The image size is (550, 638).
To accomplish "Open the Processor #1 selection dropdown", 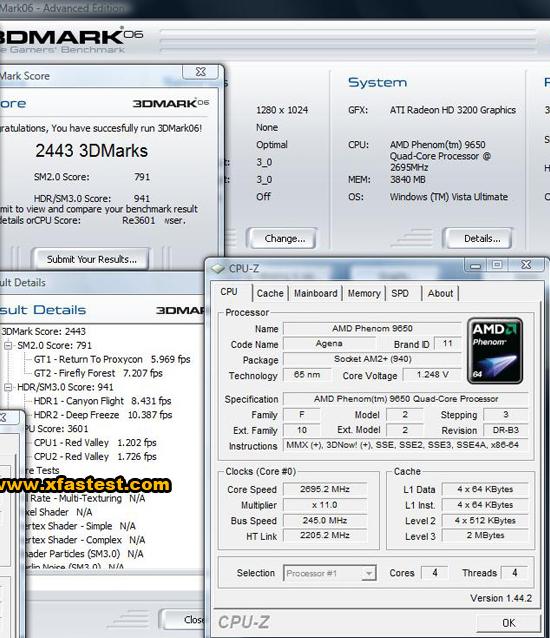I will pos(369,573).
